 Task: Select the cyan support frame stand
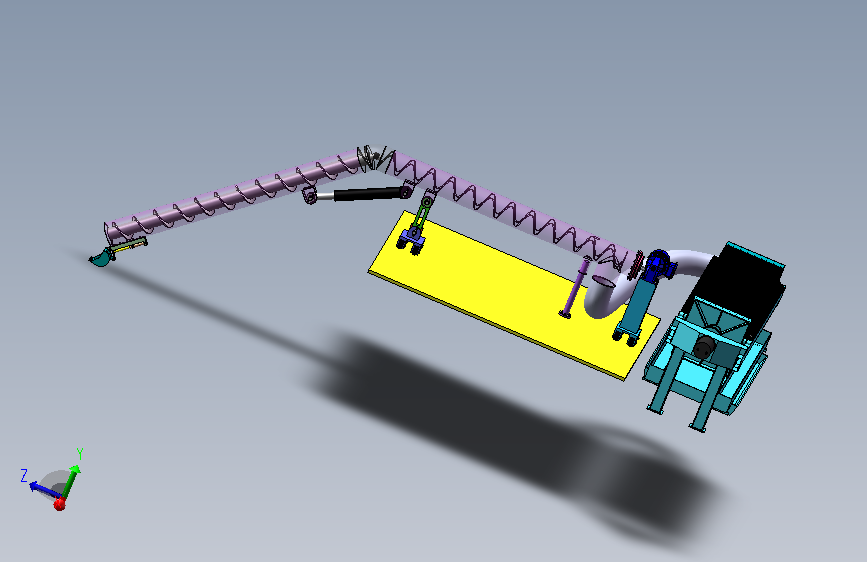[705, 365]
